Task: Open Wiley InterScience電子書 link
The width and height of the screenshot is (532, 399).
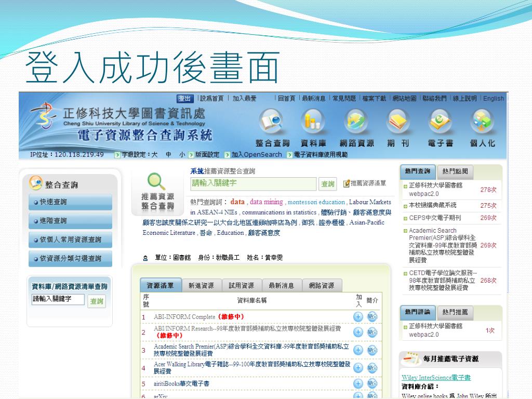Action: 436,378
